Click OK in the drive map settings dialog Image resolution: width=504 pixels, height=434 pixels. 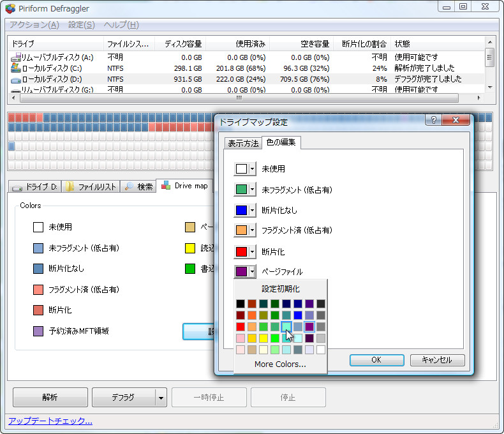(376, 360)
